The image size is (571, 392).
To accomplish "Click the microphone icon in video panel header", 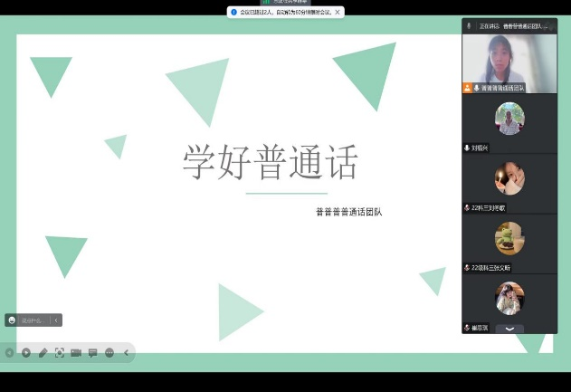I will (469, 26).
